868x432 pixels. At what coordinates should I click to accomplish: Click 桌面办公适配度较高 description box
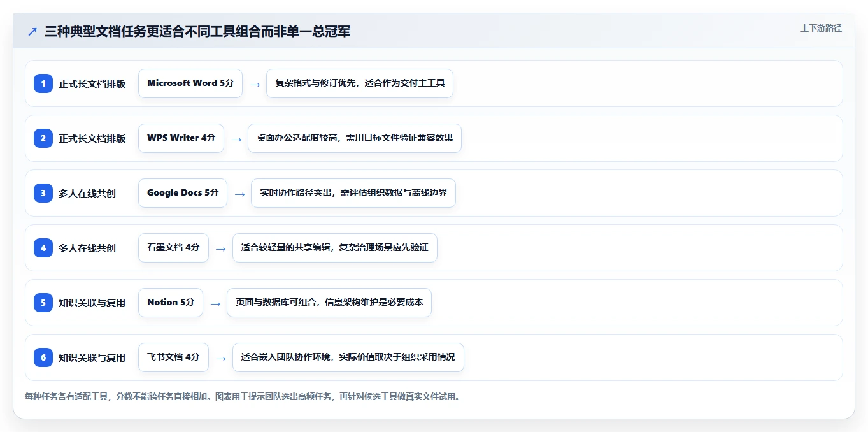coord(355,138)
